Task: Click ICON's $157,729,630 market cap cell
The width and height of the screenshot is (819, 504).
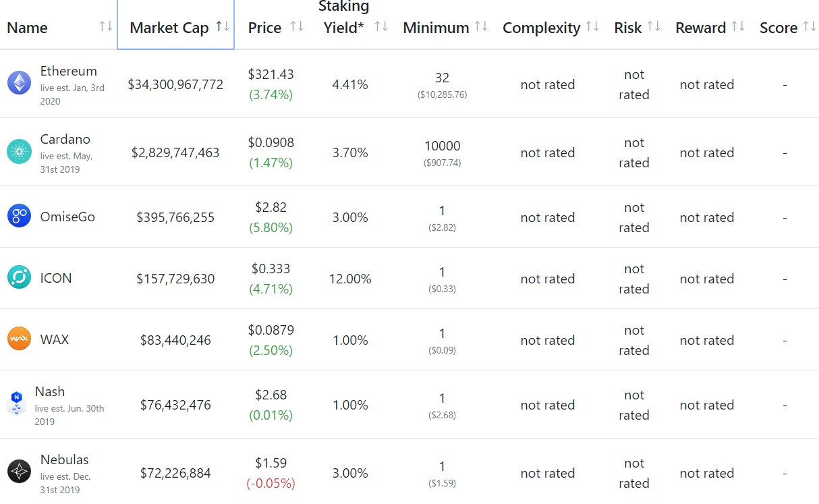Action: 175,279
